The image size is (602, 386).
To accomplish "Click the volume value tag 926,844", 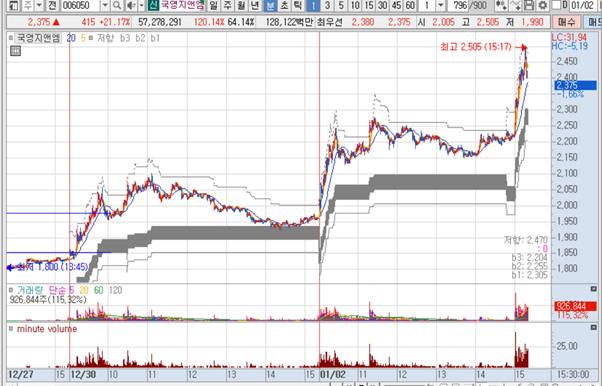I will point(576,306).
